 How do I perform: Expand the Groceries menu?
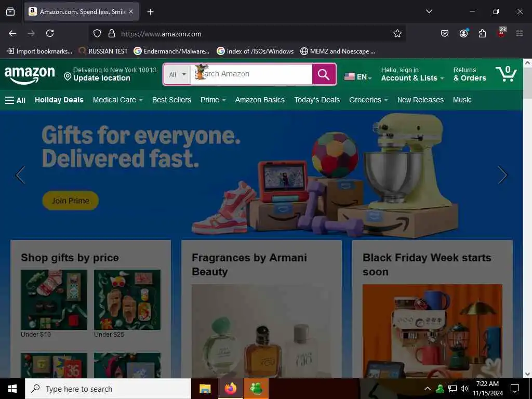368,100
